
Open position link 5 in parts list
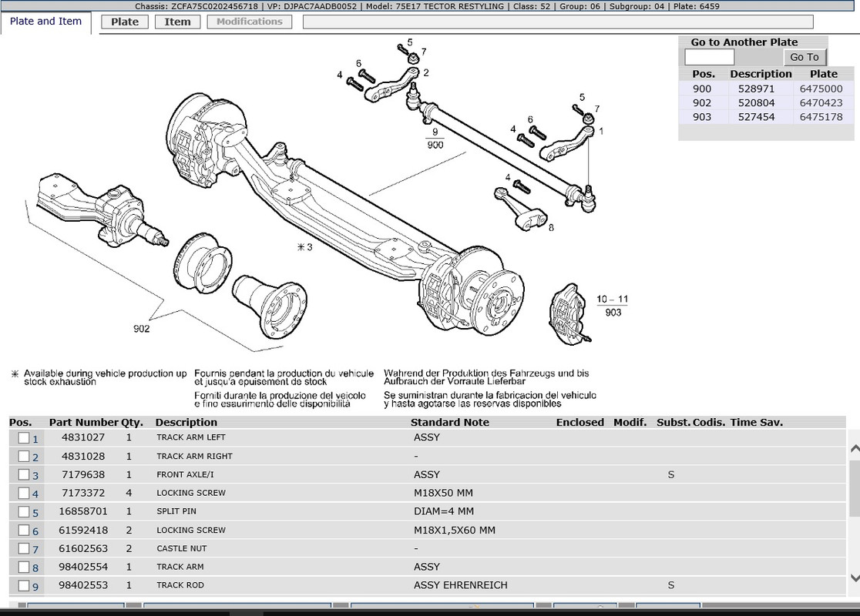point(35,514)
